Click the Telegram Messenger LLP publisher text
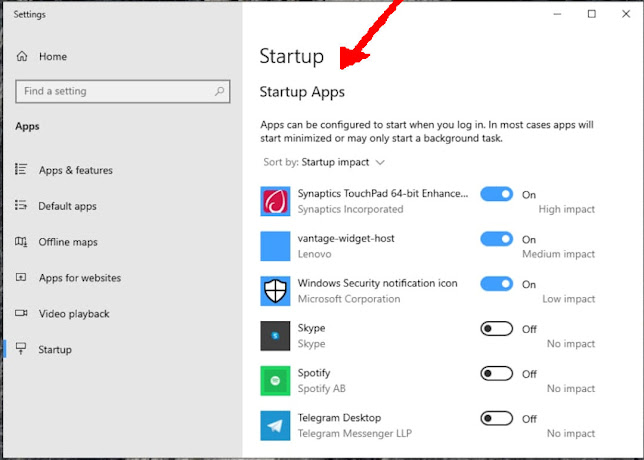The image size is (644, 460). pos(354,433)
